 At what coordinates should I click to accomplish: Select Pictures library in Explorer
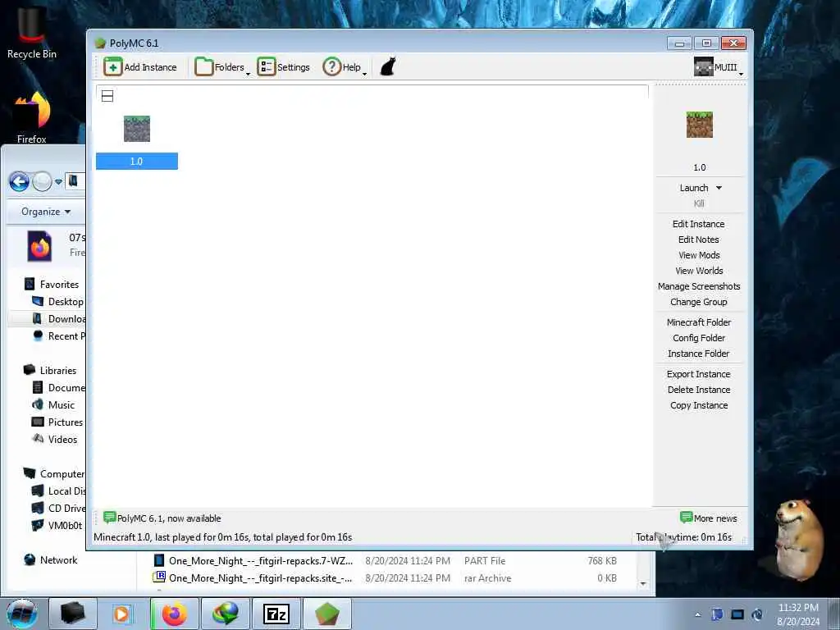pos(57,422)
